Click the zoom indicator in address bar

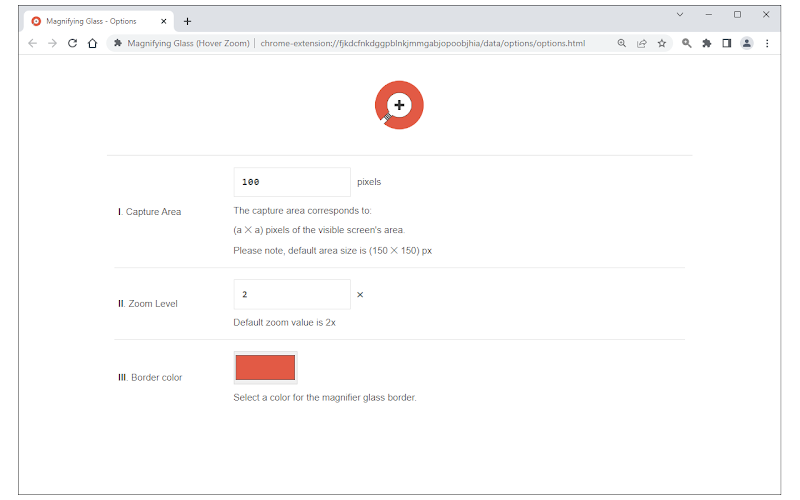[621, 43]
